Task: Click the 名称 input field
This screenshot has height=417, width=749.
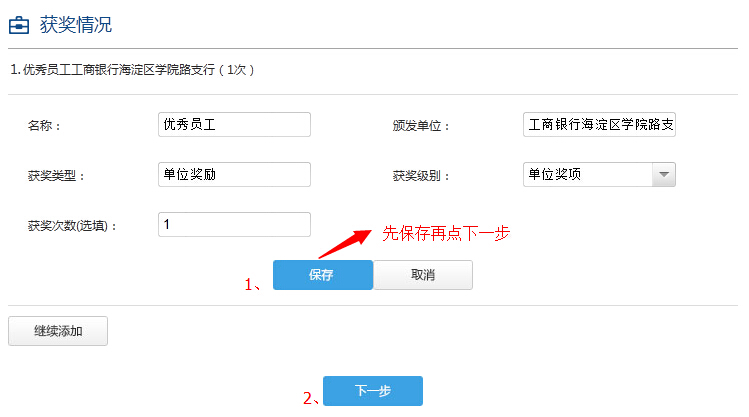Action: [234, 124]
